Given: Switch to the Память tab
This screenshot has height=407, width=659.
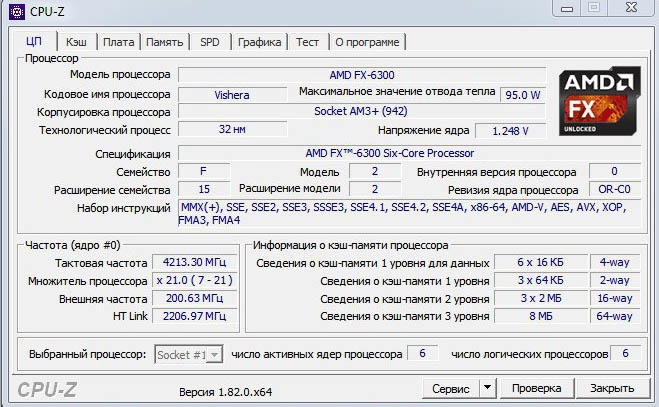Looking at the screenshot, I should pyautogui.click(x=164, y=42).
